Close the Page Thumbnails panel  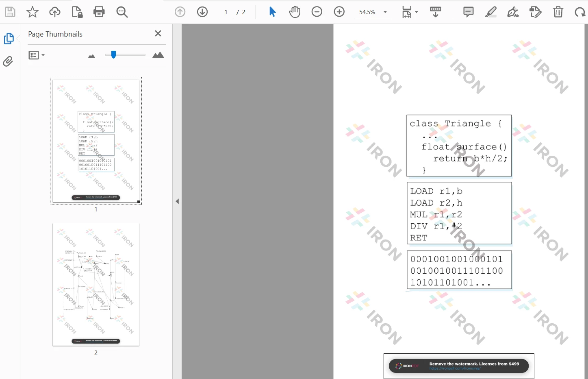click(158, 33)
